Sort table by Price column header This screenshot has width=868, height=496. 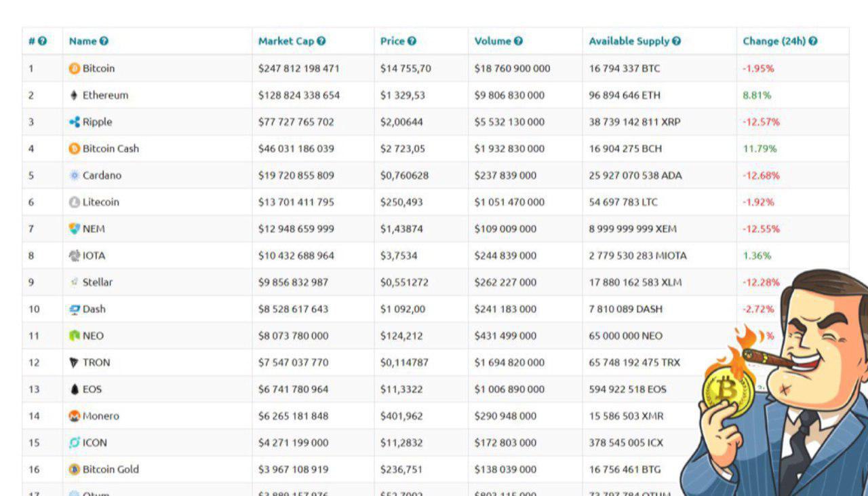pos(393,41)
